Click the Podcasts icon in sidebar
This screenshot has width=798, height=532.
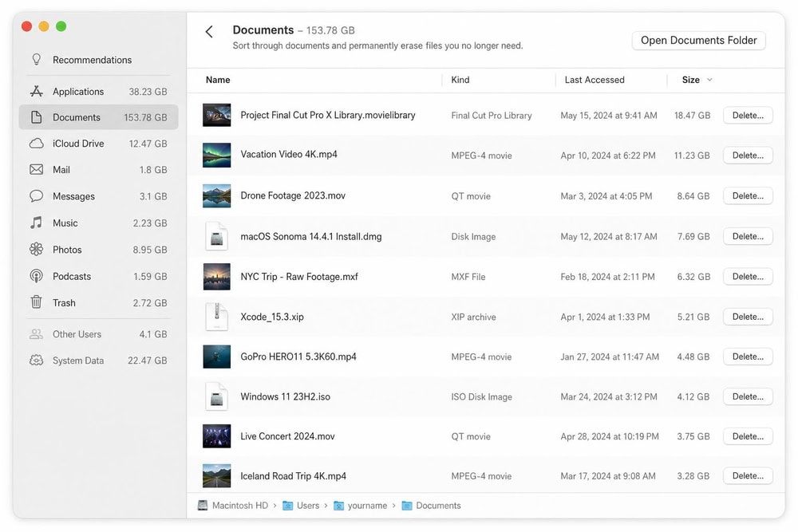pos(36,276)
